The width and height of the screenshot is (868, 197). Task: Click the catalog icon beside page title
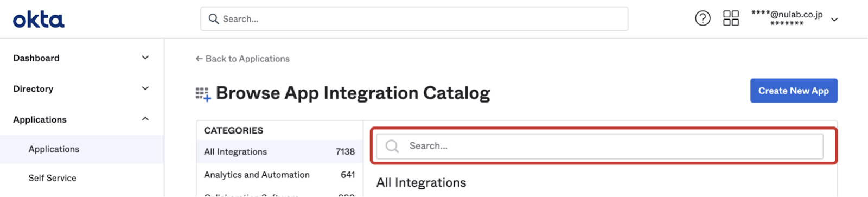[203, 94]
